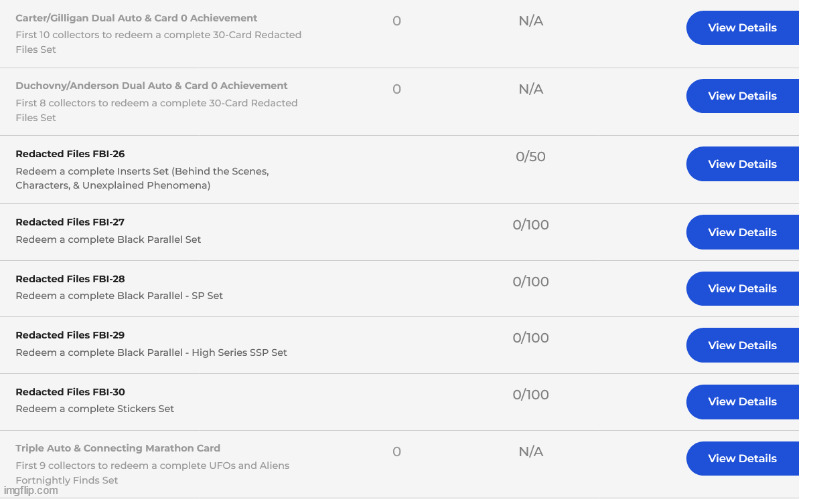The image size is (817, 499).
Task: Open View Details for Triple Auto Marathon Card
Action: [x=741, y=458]
